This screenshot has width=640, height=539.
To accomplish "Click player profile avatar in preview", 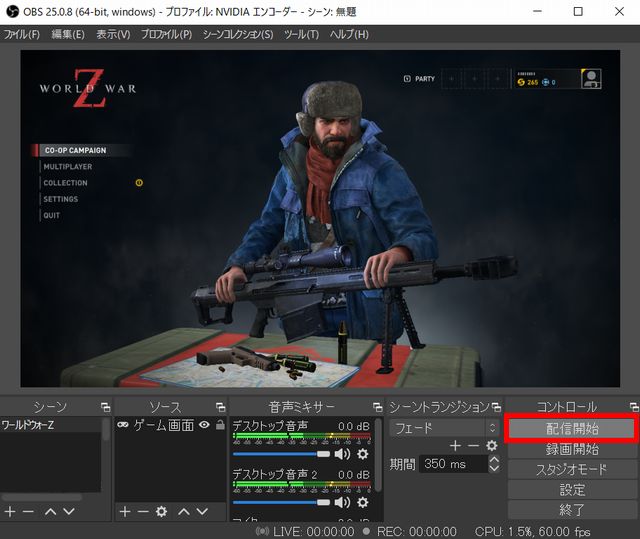I will pyautogui.click(x=591, y=78).
